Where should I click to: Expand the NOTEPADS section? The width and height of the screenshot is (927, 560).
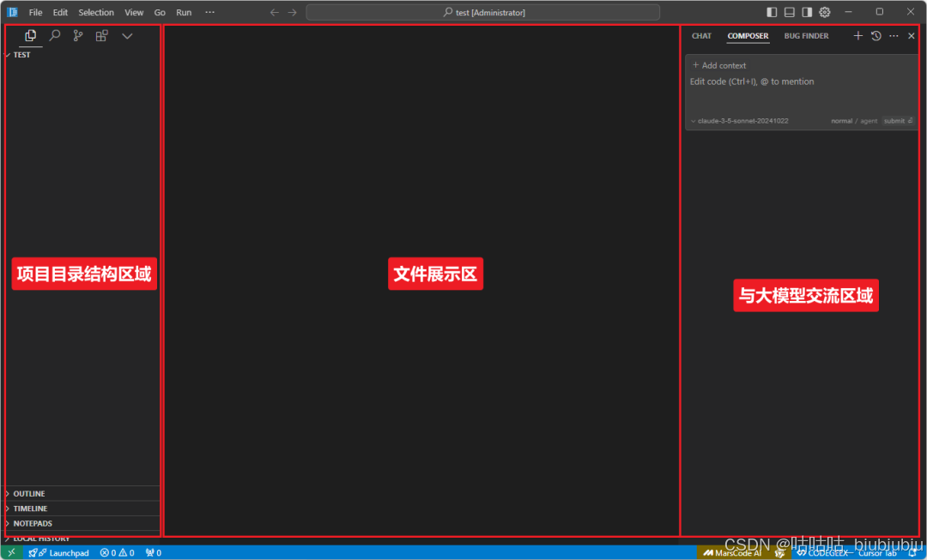[x=82, y=523]
